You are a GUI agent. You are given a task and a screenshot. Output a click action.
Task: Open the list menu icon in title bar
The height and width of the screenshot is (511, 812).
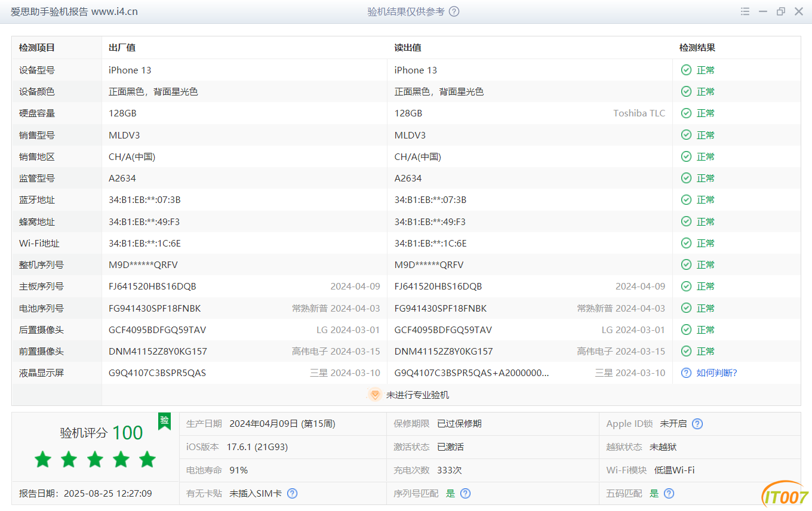(x=745, y=11)
